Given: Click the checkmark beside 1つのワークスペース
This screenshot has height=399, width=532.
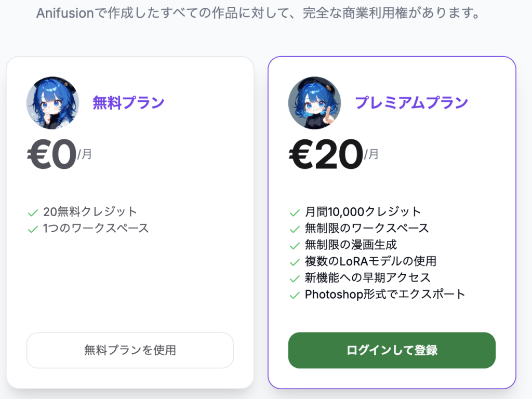Looking at the screenshot, I should tap(33, 229).
